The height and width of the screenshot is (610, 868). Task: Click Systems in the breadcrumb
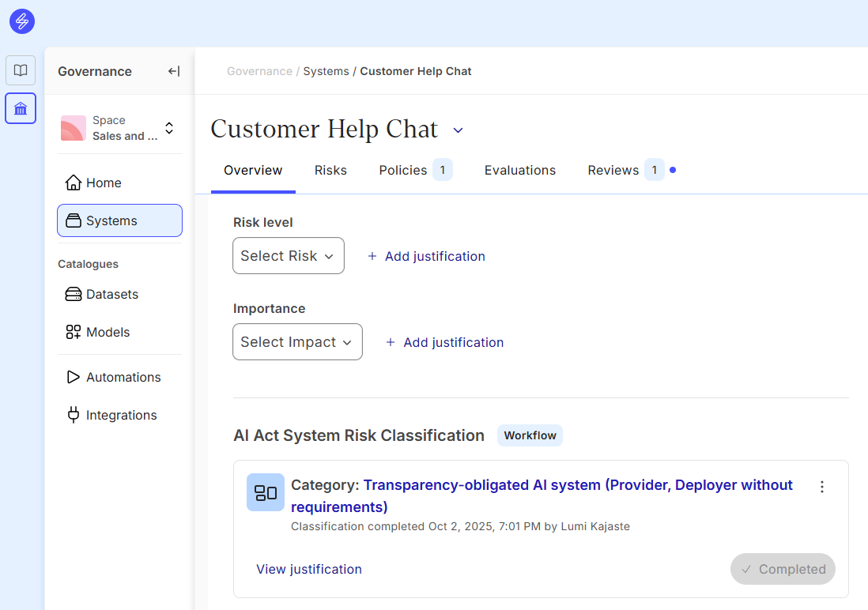(x=326, y=71)
